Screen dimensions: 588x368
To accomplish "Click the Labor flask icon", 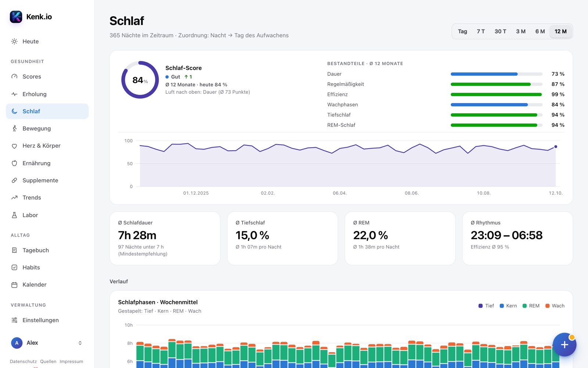I will click(x=14, y=215).
